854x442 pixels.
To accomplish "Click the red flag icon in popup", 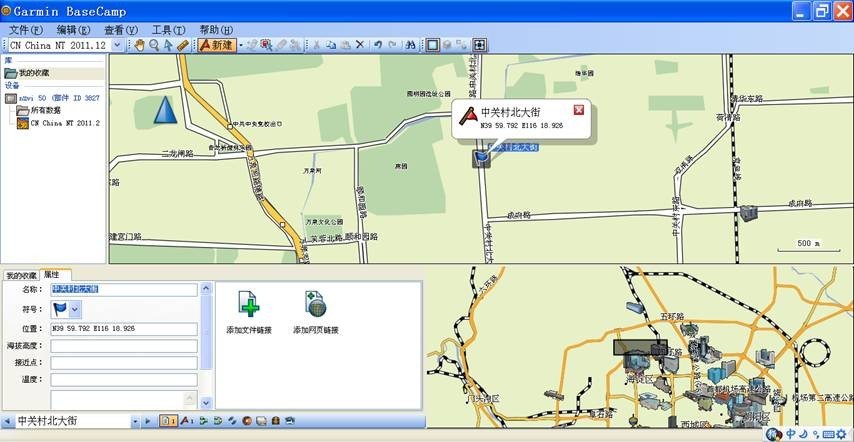I will pos(468,116).
